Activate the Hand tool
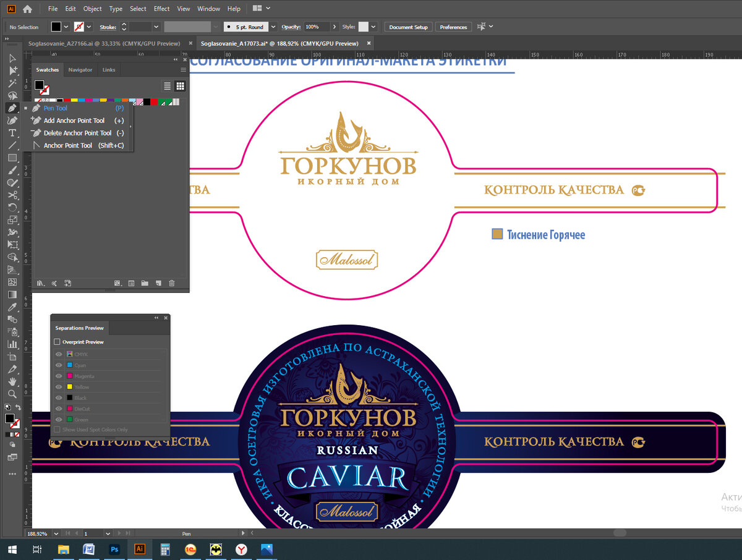This screenshot has width=742, height=560. (x=12, y=381)
